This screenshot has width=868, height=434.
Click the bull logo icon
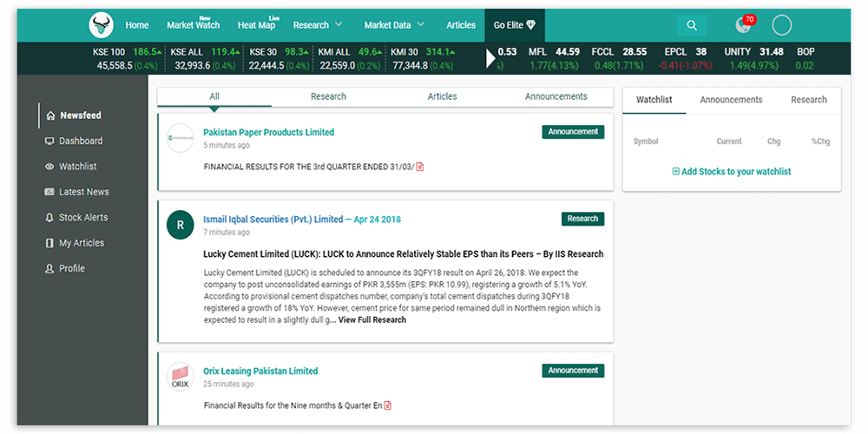102,25
